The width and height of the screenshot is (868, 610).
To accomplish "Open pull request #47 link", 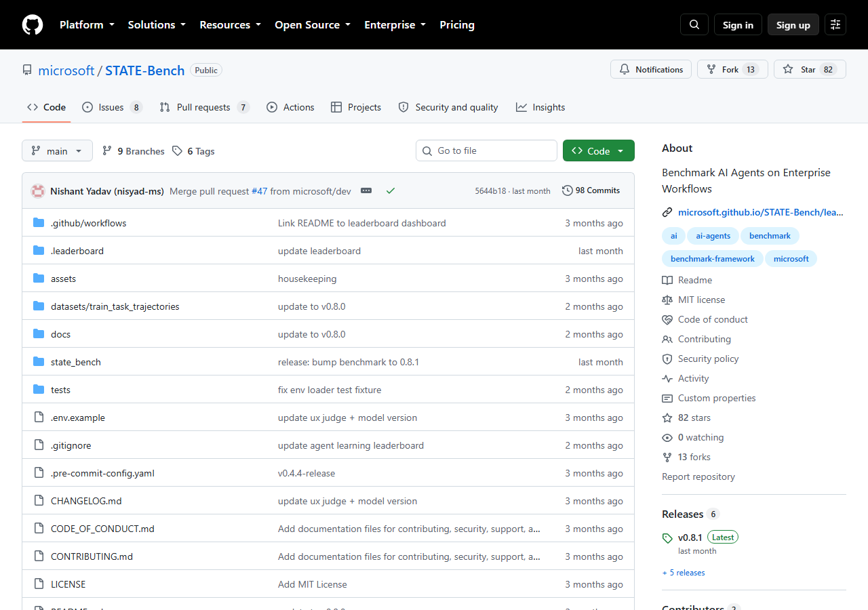I will 260,191.
